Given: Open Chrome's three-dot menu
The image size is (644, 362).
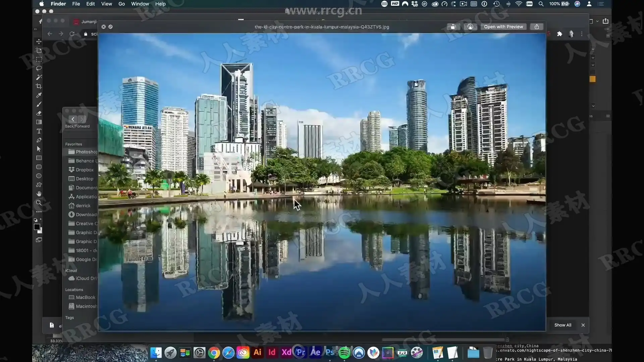Looking at the screenshot, I should 582,34.
